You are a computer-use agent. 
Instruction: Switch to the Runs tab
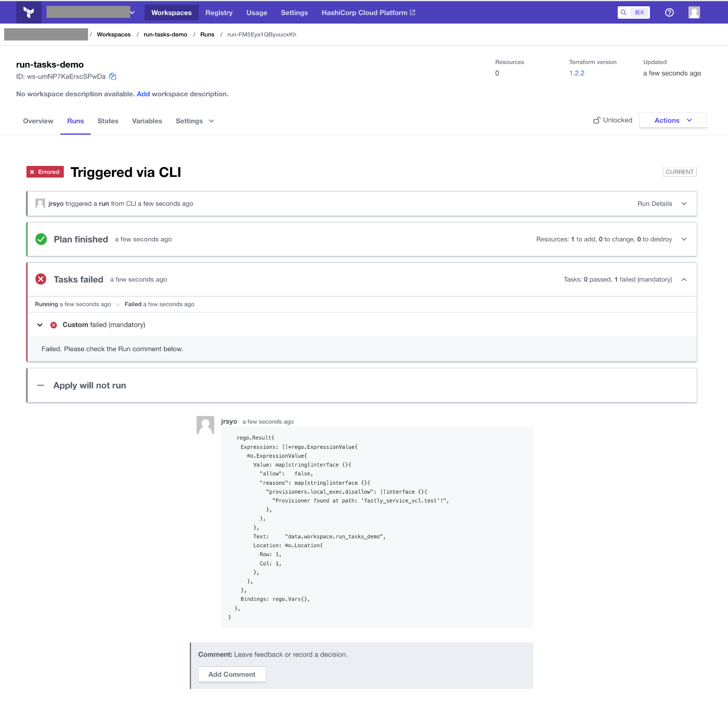coord(75,121)
